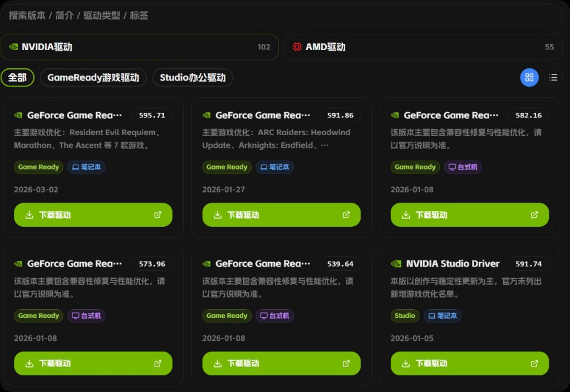Click the date 2026-01-27

[x=224, y=190]
